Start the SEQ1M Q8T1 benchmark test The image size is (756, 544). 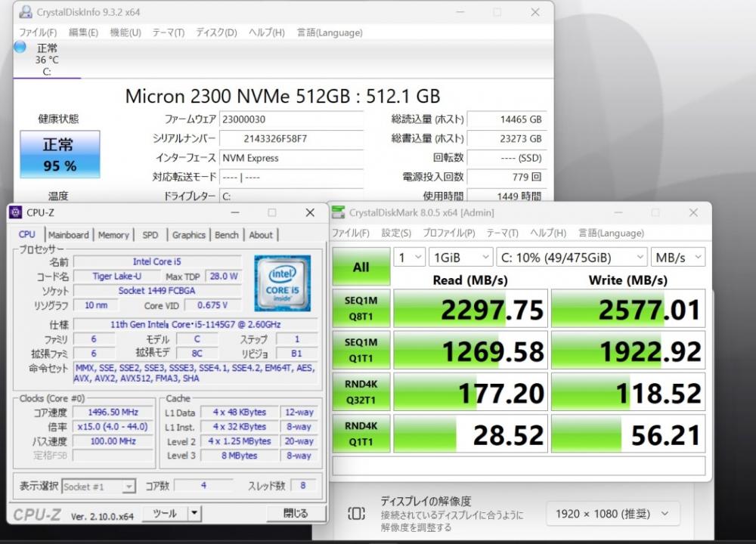tap(361, 308)
